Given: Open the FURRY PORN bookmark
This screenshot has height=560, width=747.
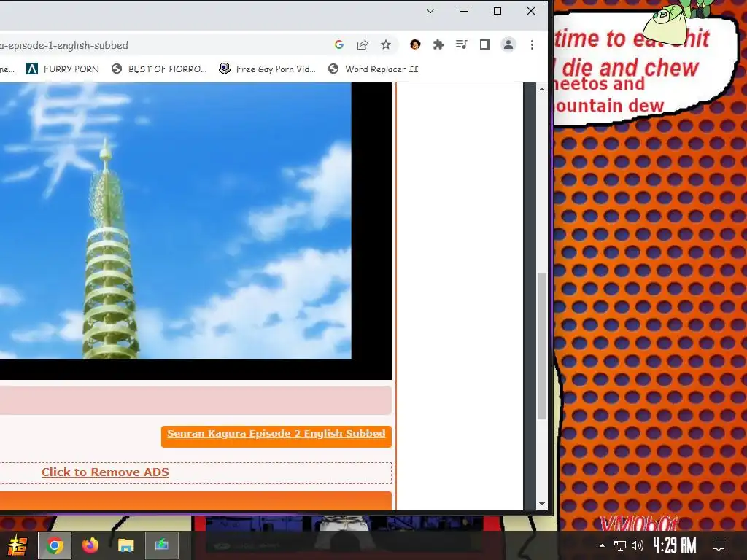Looking at the screenshot, I should [x=63, y=69].
